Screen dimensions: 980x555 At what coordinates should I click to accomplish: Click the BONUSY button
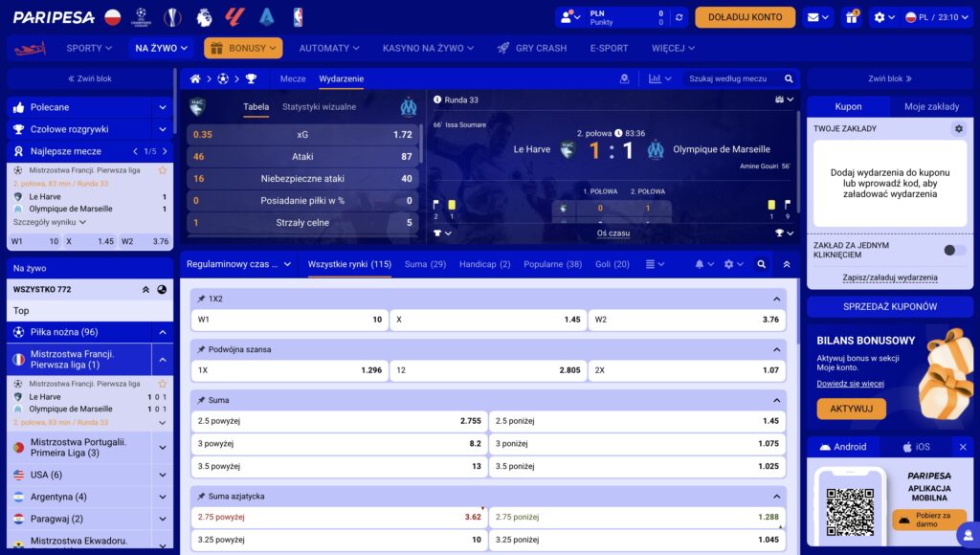tap(243, 48)
